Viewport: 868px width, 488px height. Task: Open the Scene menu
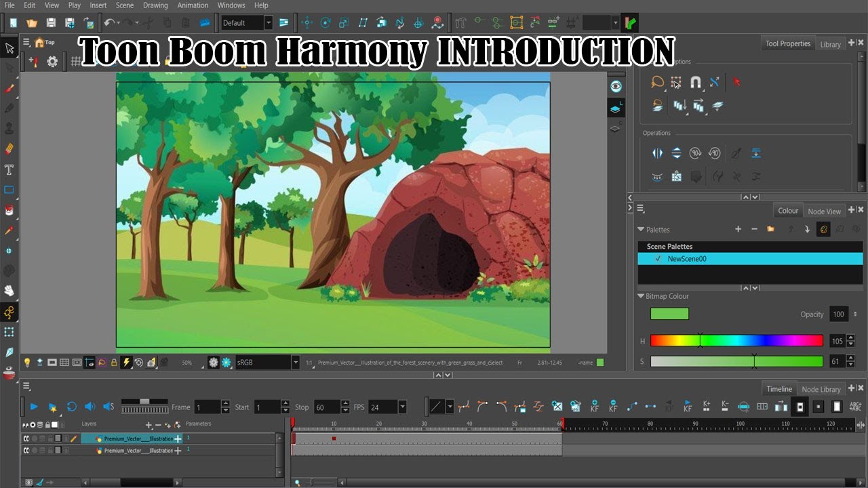coord(125,5)
